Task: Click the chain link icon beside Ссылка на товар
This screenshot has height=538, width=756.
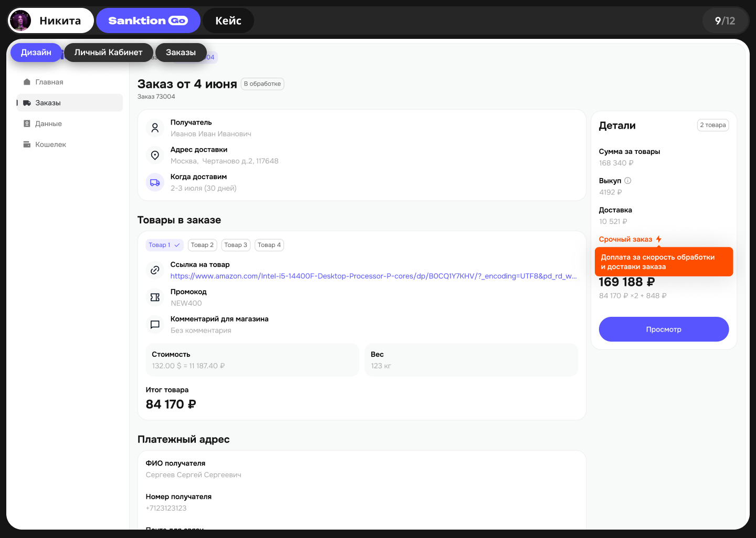Action: point(155,270)
